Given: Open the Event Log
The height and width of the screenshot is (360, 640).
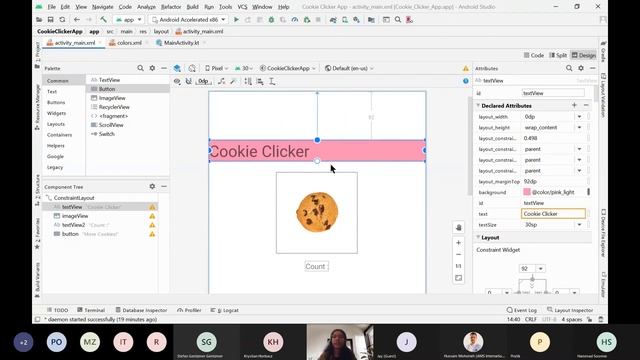Looking at the screenshot, I should pyautogui.click(x=522, y=310).
